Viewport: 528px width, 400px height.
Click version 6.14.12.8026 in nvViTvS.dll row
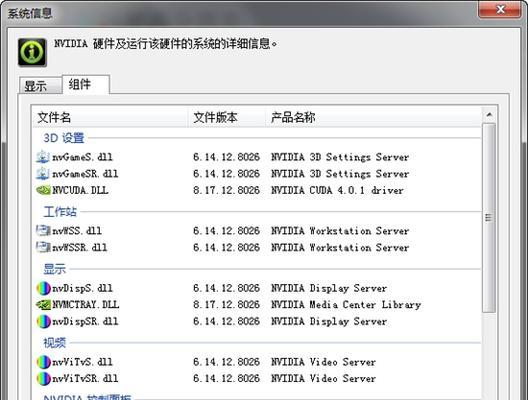coord(226,362)
